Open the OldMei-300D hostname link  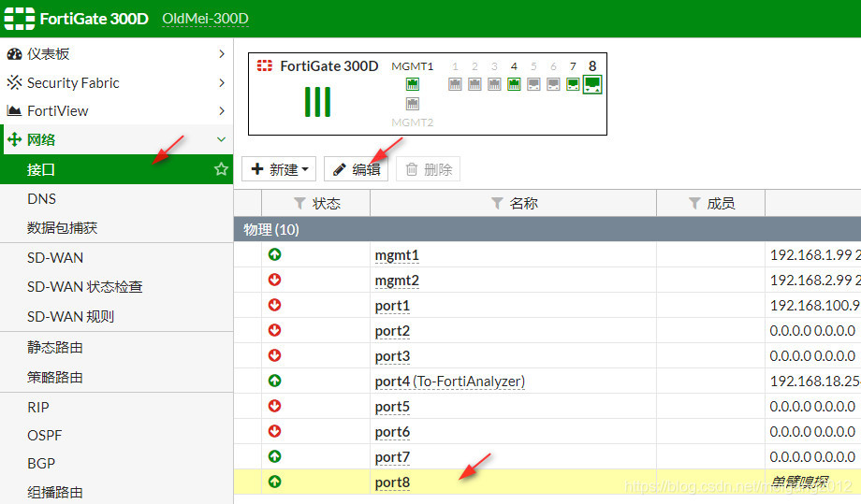(x=205, y=19)
